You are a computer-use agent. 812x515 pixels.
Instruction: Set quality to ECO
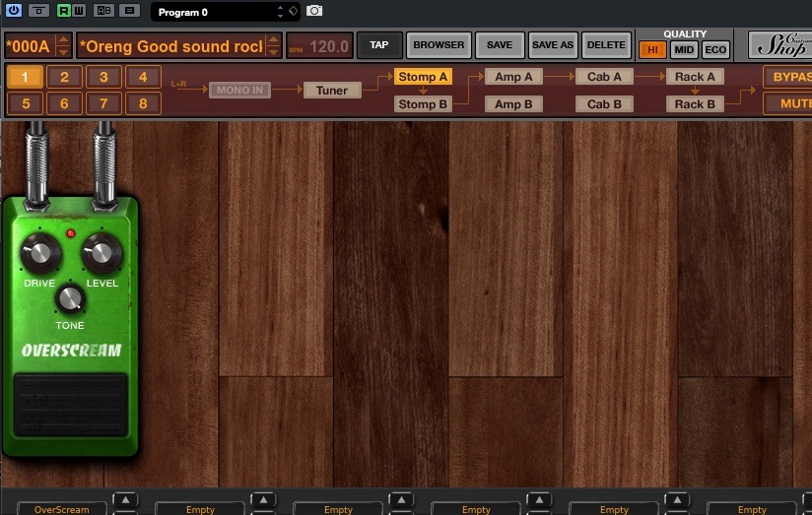tap(715, 50)
